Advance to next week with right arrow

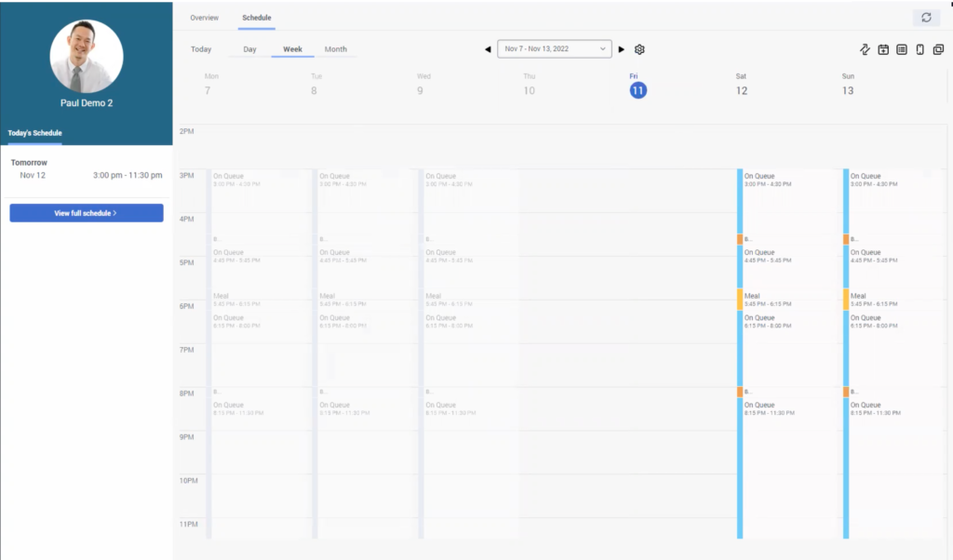[621, 49]
